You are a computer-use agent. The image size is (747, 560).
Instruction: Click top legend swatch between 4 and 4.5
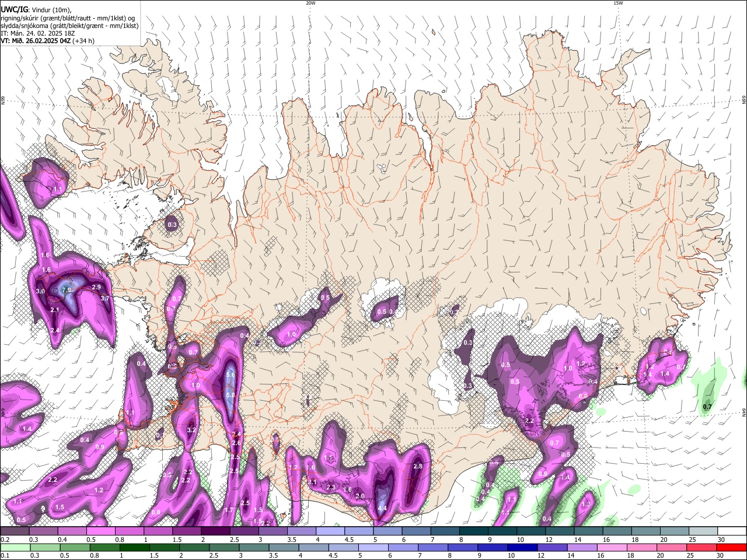coord(330,531)
